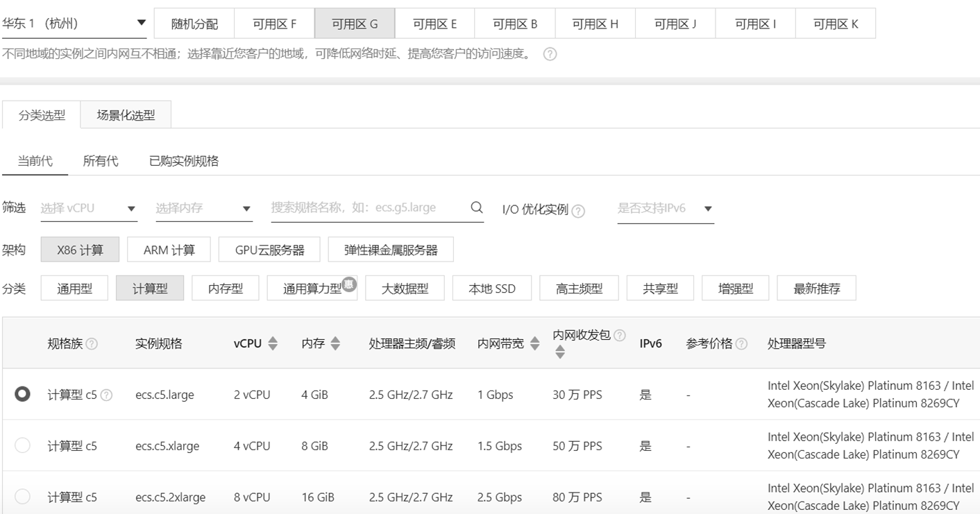The image size is (980, 514).
Task: Select the ecs.c5.2xlarge radio button
Action: coord(23,497)
